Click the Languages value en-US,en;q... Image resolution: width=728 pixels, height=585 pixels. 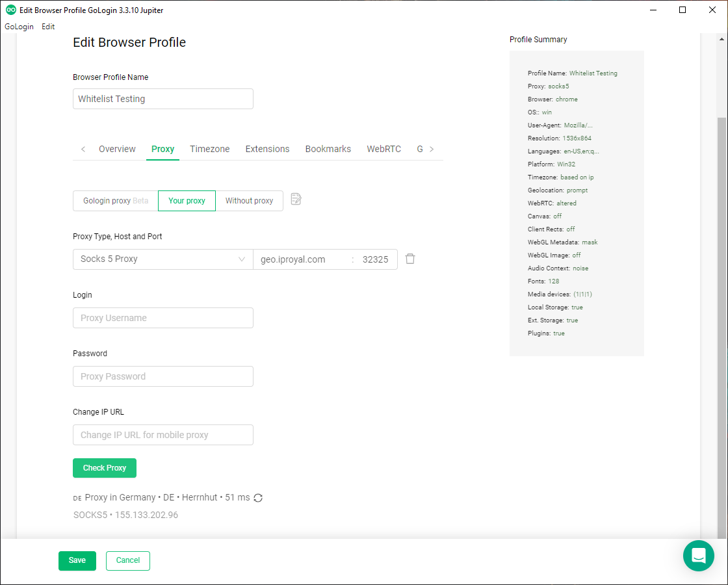(581, 151)
